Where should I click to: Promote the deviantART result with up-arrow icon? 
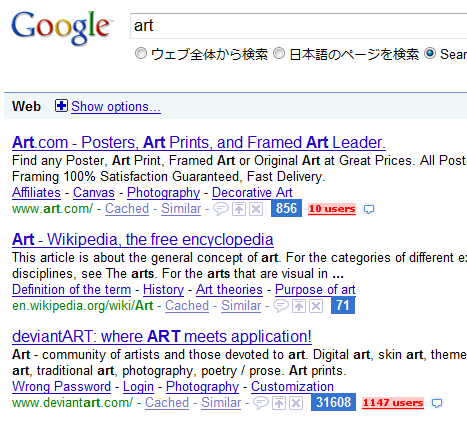pos(279,403)
